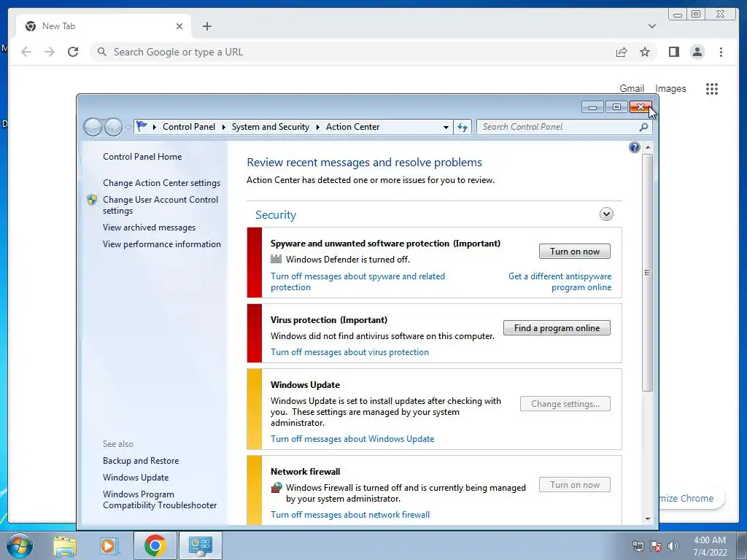The image size is (747, 560).
Task: Click the Control Panel refresh button icon
Action: click(462, 127)
